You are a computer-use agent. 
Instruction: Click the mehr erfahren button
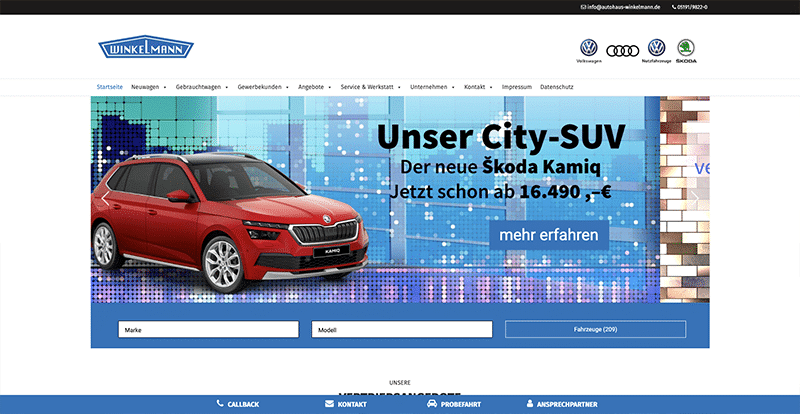pos(549,235)
